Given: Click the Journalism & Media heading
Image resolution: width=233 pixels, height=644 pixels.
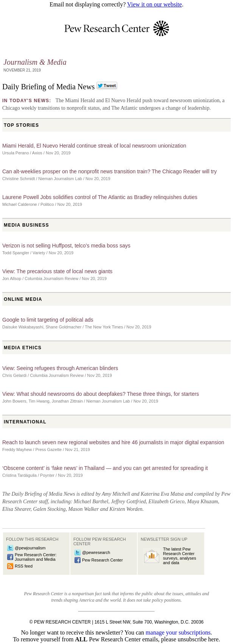Looking at the screenshot, I should click(35, 62).
